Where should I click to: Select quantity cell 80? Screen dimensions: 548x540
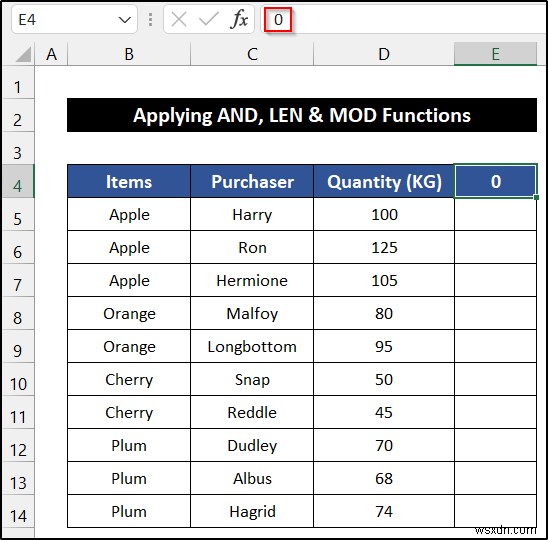tap(384, 313)
